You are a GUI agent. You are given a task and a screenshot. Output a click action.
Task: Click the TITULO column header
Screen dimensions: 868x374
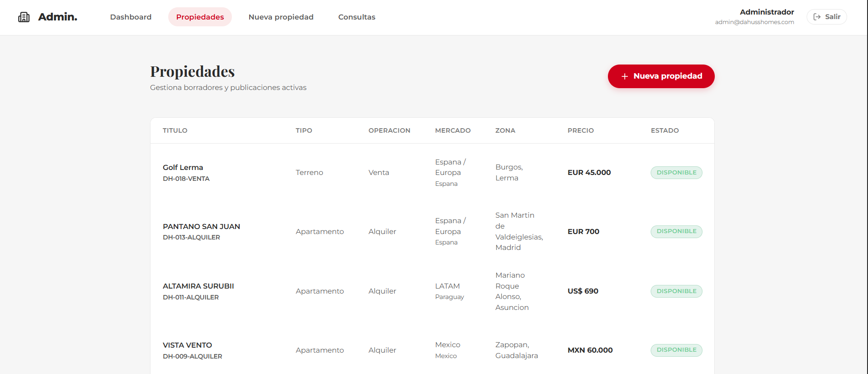(x=175, y=130)
